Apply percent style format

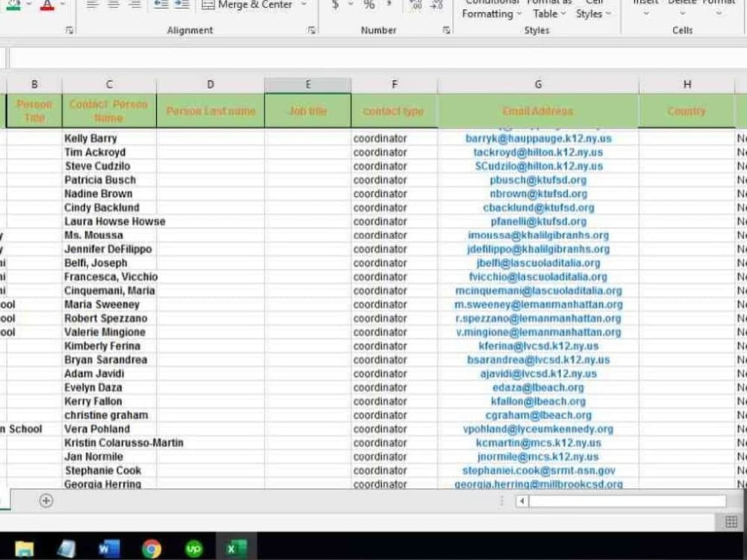coord(369,4)
